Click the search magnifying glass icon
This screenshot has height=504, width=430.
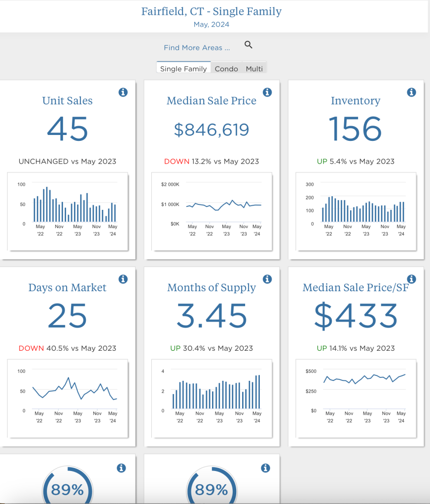249,45
